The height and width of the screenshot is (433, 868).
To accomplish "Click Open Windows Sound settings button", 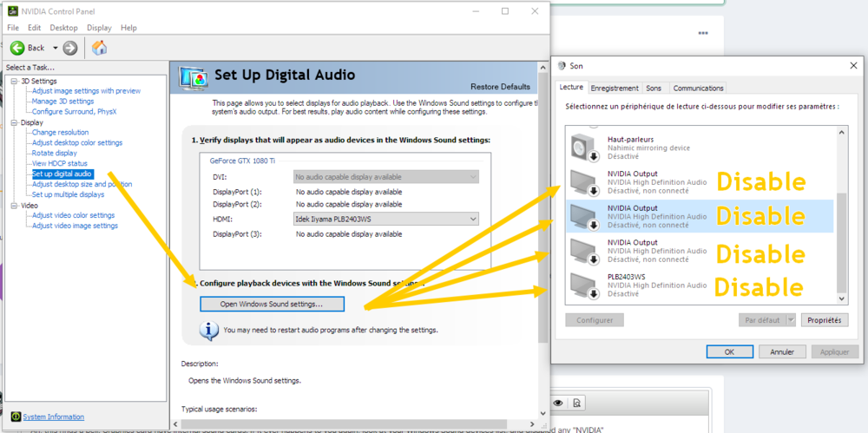I will pyautogui.click(x=272, y=304).
